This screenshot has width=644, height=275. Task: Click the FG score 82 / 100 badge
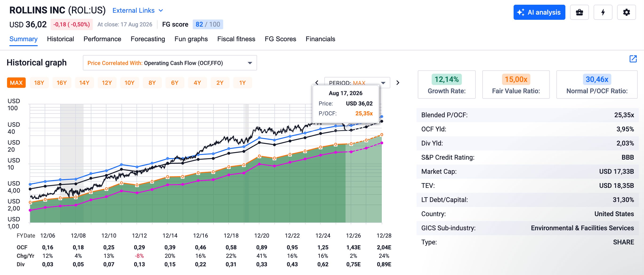208,24
